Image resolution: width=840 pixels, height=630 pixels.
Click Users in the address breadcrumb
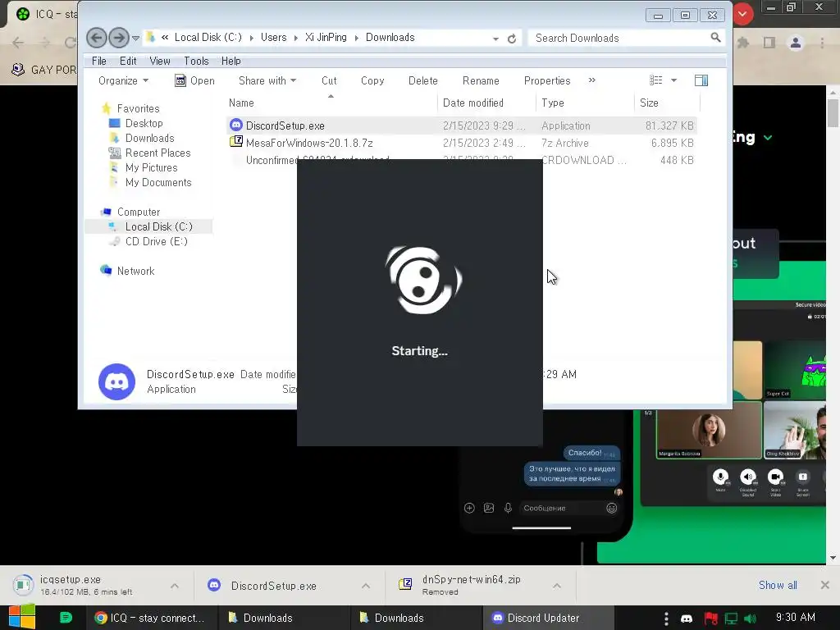pos(273,38)
